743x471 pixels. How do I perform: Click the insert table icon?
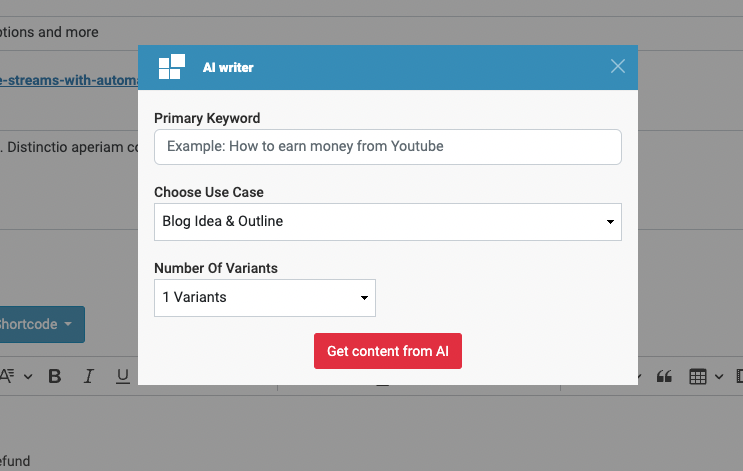(698, 377)
